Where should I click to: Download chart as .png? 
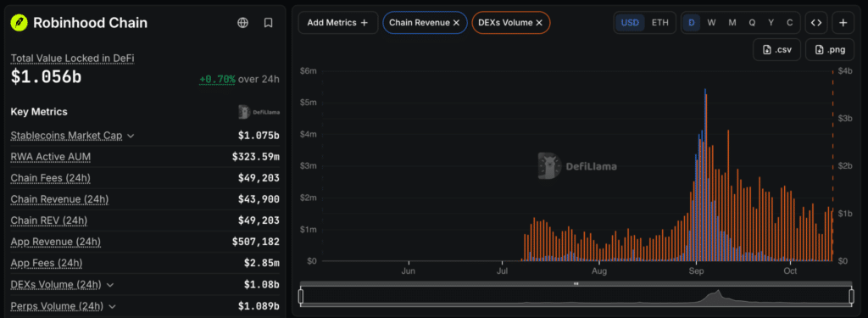tap(831, 50)
